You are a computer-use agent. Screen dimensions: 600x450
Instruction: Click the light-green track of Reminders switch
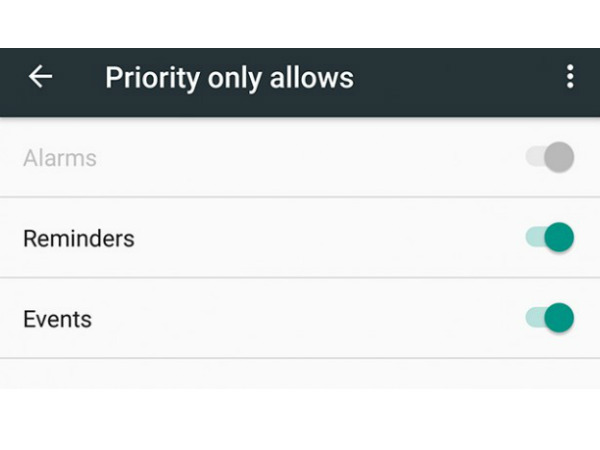coord(533,238)
